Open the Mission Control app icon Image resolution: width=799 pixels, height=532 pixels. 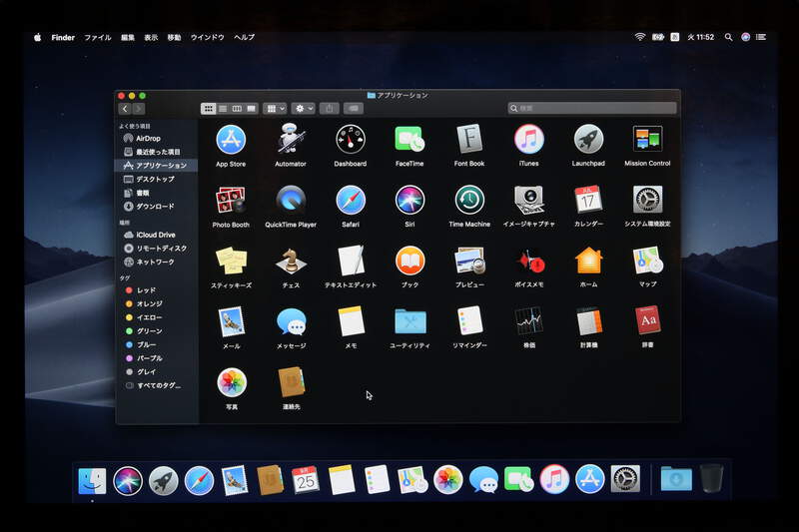(647, 139)
